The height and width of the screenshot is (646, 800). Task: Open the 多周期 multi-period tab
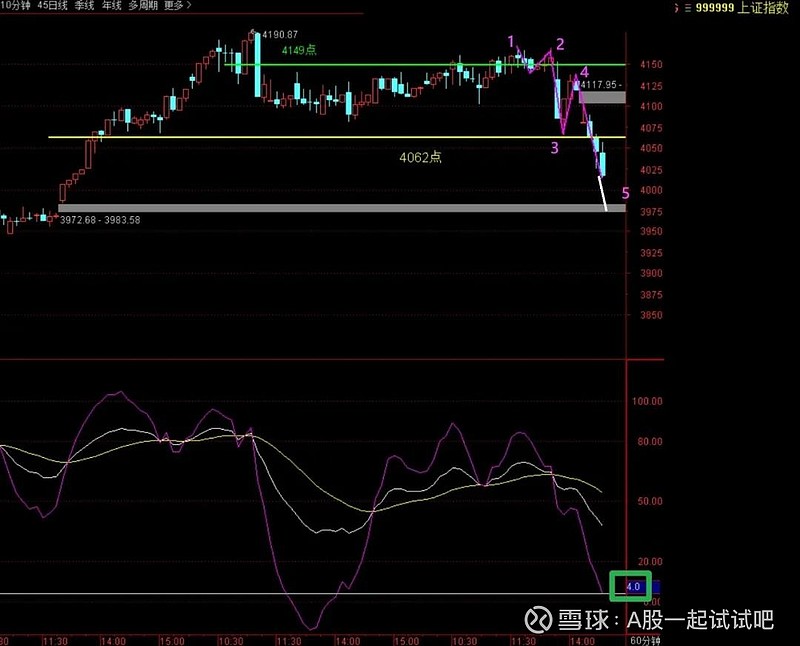143,6
